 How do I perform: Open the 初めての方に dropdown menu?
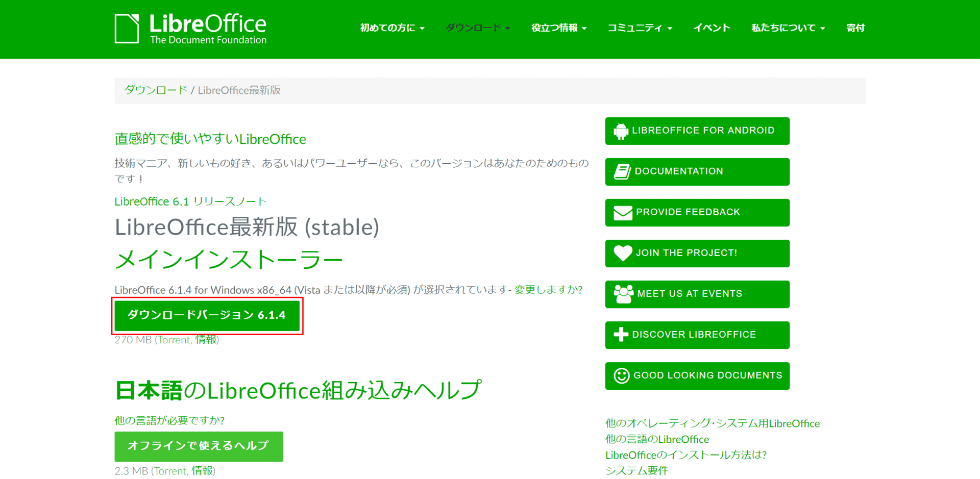click(x=392, y=28)
